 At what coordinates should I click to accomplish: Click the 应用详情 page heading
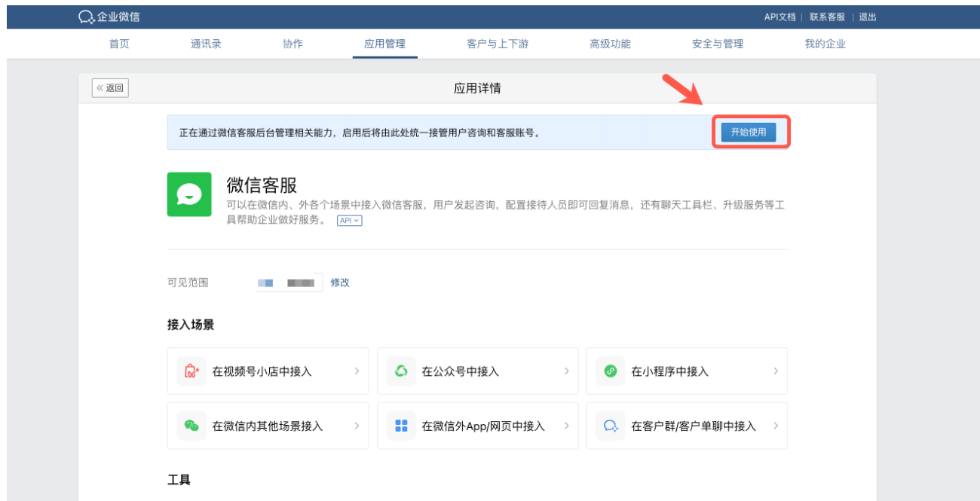click(x=477, y=88)
